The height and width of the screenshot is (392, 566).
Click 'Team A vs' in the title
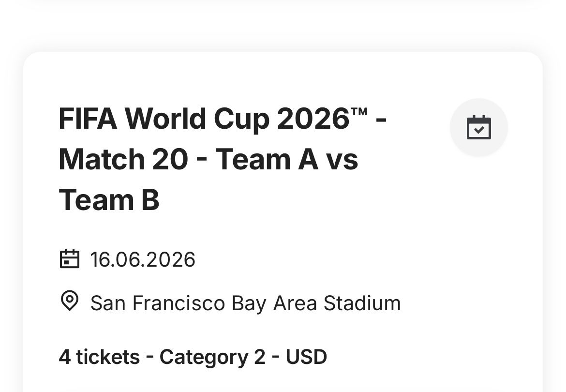tap(286, 159)
